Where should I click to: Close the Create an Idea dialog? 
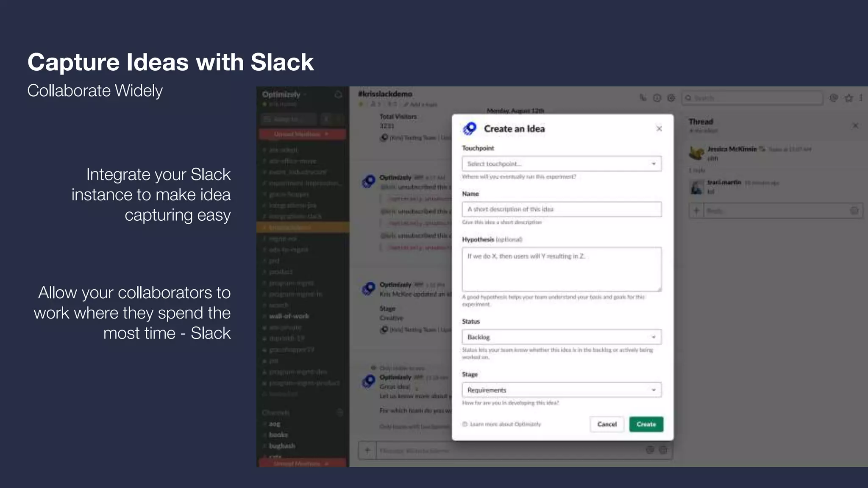pyautogui.click(x=659, y=128)
